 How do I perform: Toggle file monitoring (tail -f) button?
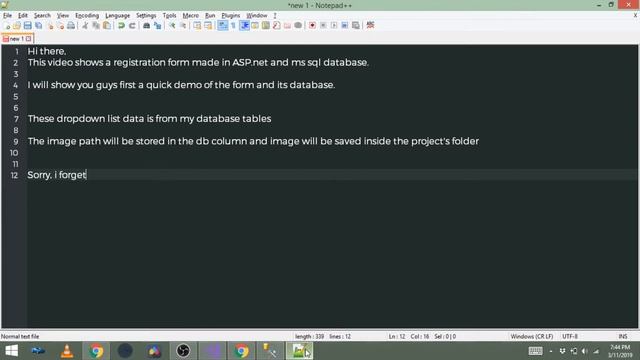point(298,25)
